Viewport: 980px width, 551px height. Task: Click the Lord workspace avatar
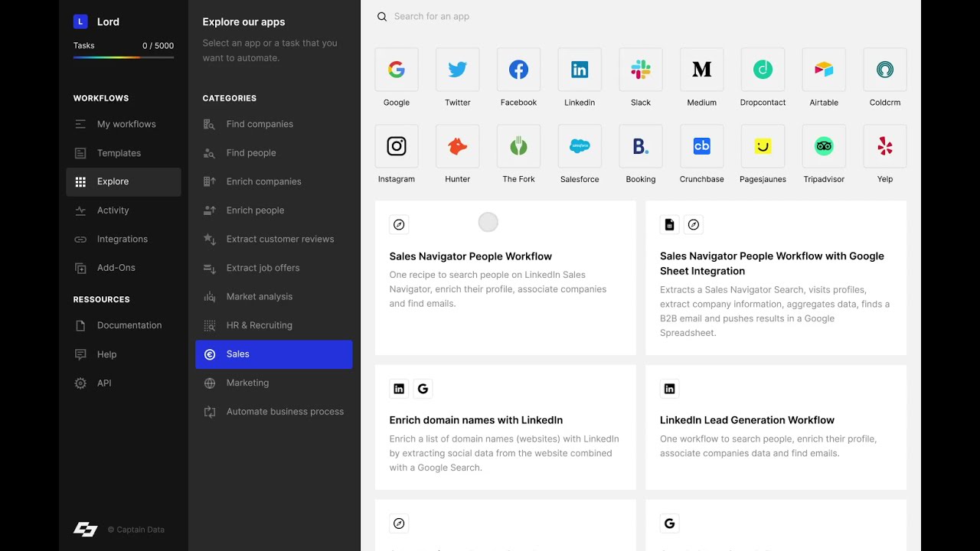pos(80,21)
